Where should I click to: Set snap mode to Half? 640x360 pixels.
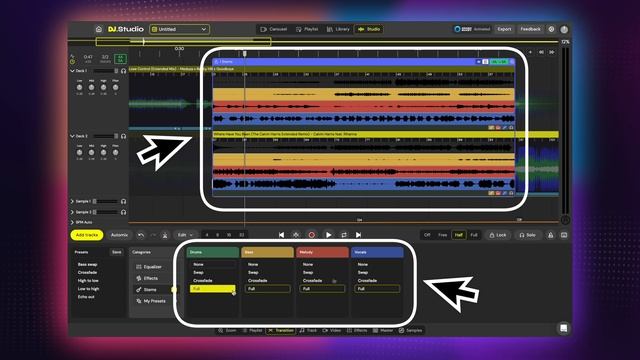(459, 235)
